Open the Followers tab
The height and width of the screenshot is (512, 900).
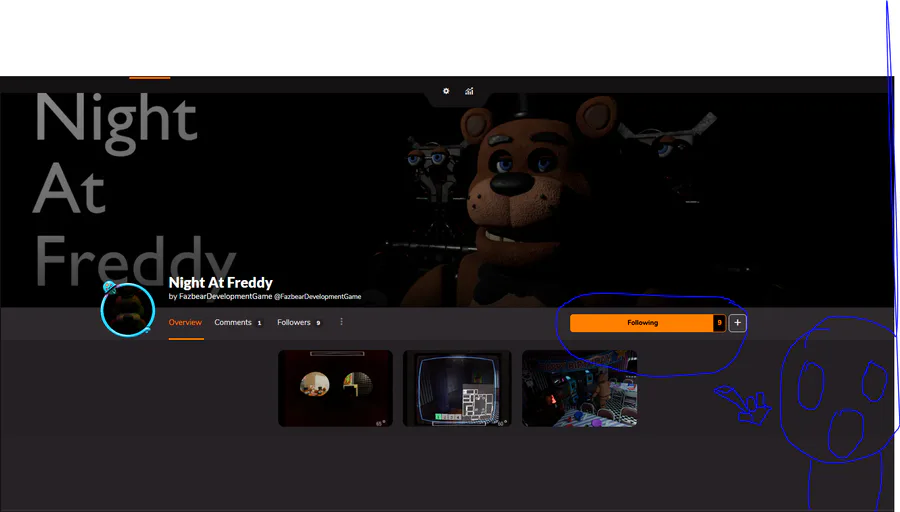(299, 323)
